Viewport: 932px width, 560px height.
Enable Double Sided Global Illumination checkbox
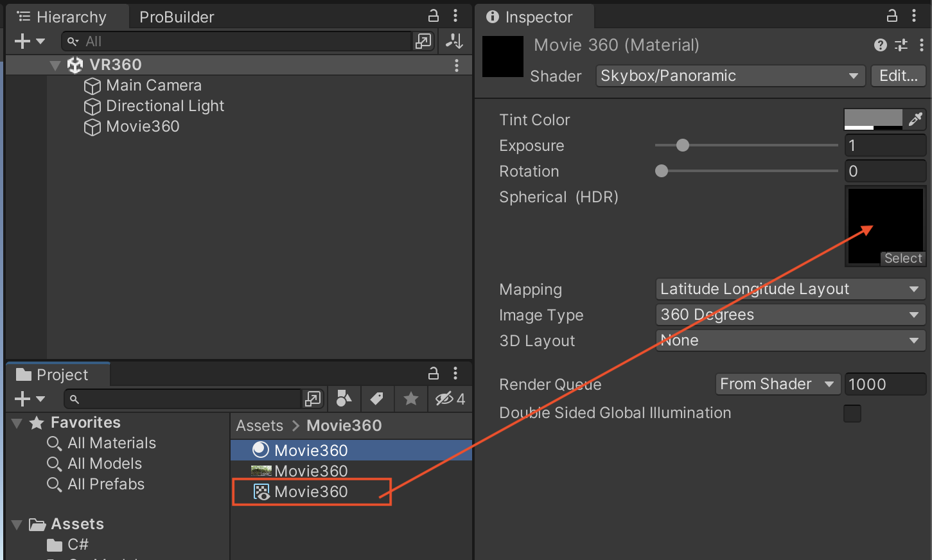852,414
